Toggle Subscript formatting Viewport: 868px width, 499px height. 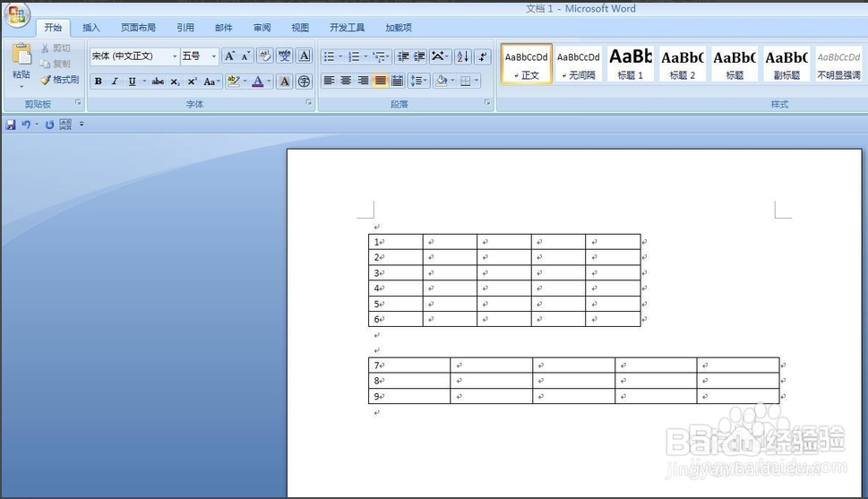pos(175,82)
